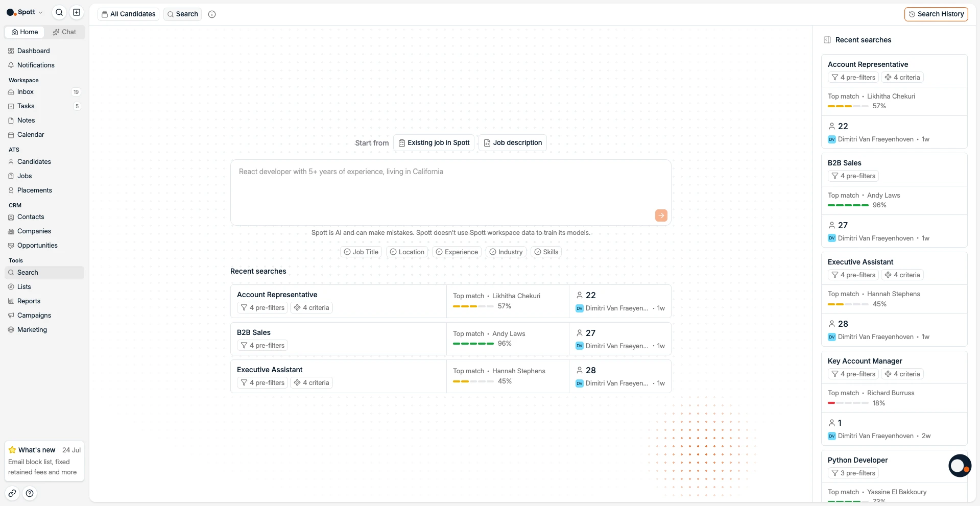
Task: Open Contacts in CRM section
Action: 44,217
